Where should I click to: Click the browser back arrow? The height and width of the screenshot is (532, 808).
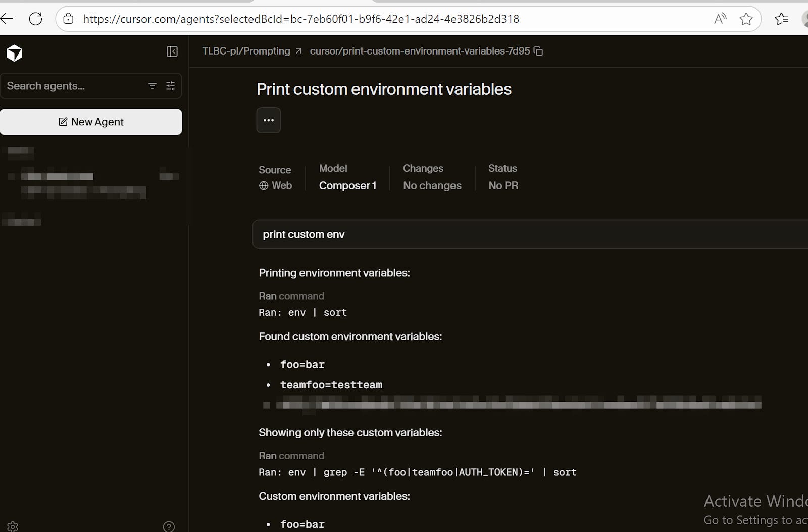click(6, 19)
